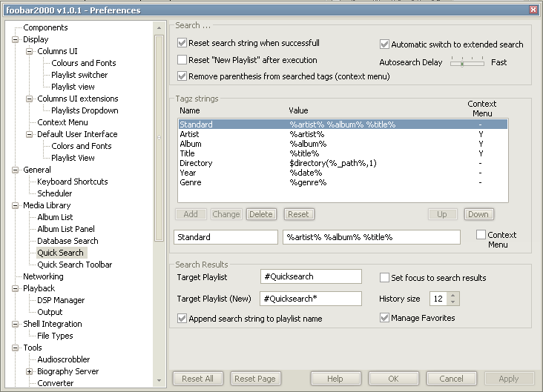Image resolution: width=543 pixels, height=392 pixels.
Task: Collapse the Media Library tree node
Action: (16, 205)
